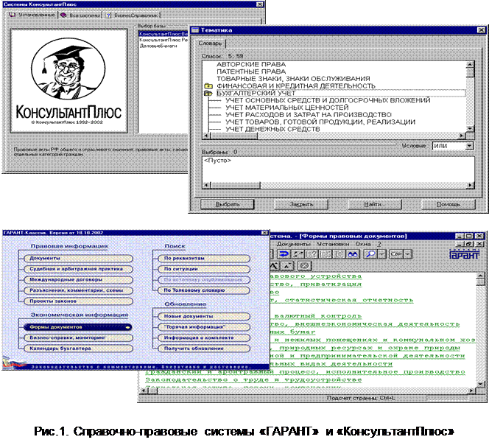Switch to the Установленные tab
The width and height of the screenshot is (489, 448).
[32, 15]
